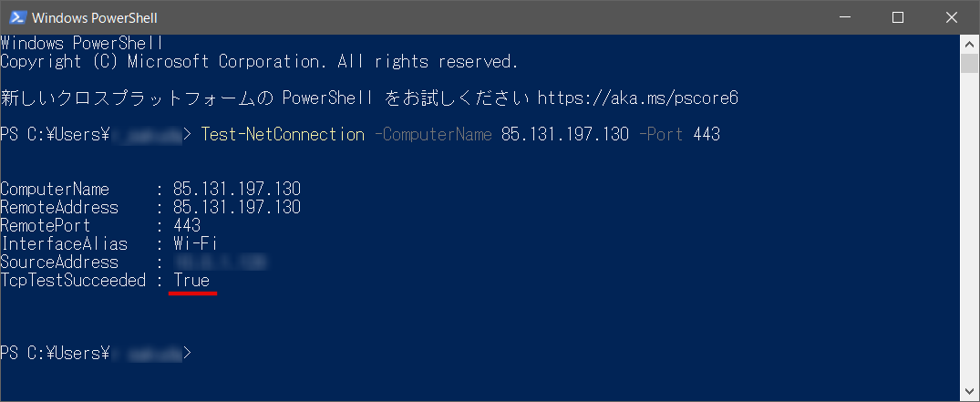Click the -ComputerName parameter in command
The width and height of the screenshot is (980, 402).
click(x=433, y=134)
